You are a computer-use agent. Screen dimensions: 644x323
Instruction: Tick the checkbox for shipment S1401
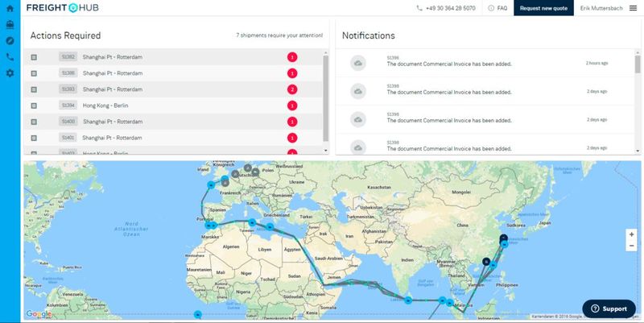pyautogui.click(x=34, y=138)
